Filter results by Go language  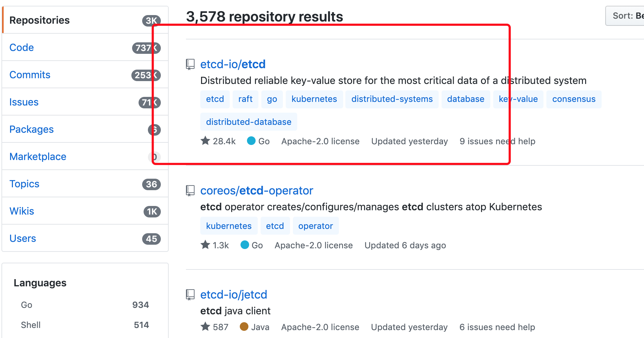pos(27,305)
